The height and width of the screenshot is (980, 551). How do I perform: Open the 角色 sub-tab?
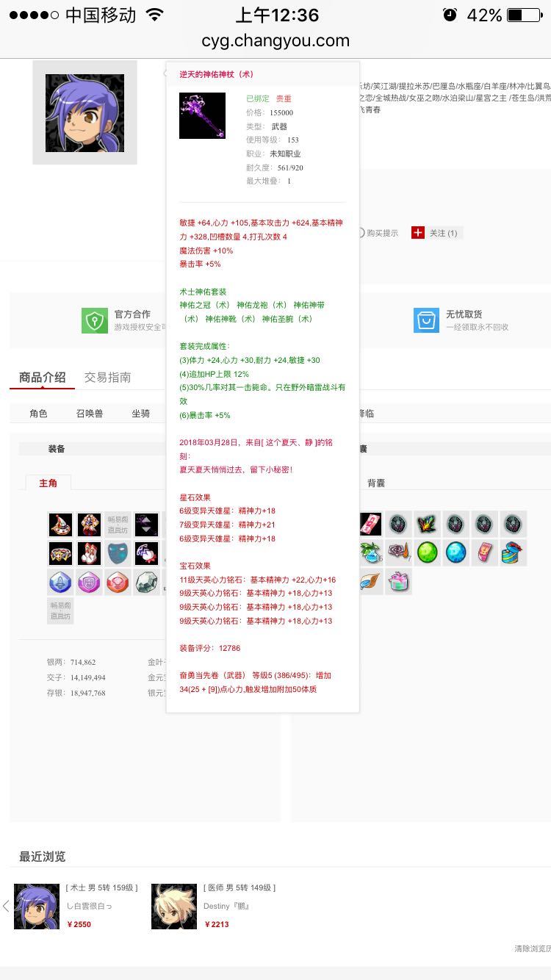38,414
